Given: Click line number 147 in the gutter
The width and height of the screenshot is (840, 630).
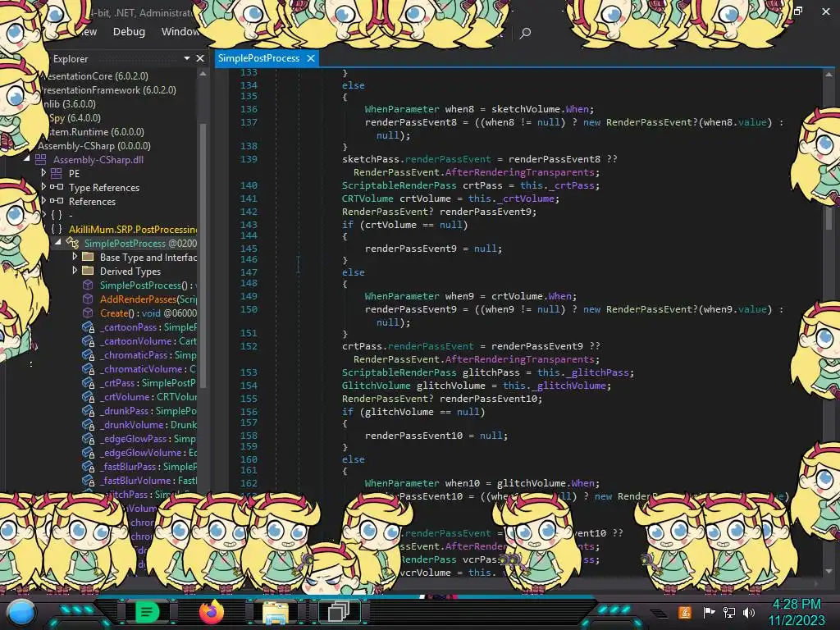Looking at the screenshot, I should 249,272.
